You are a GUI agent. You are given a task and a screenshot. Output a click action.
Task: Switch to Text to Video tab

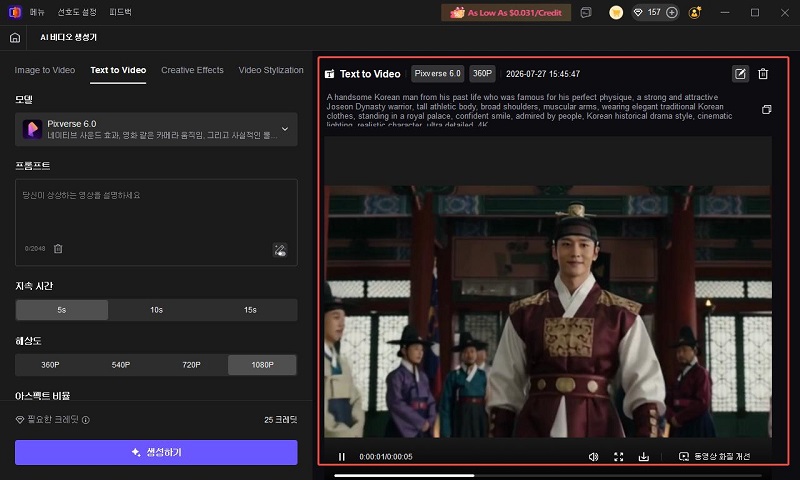[118, 70]
